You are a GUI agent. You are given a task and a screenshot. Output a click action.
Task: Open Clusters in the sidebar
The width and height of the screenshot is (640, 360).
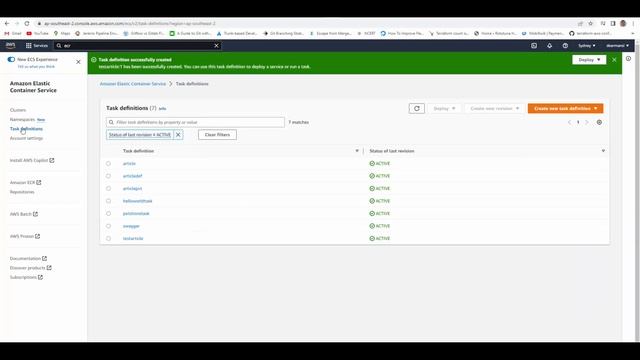click(18, 110)
